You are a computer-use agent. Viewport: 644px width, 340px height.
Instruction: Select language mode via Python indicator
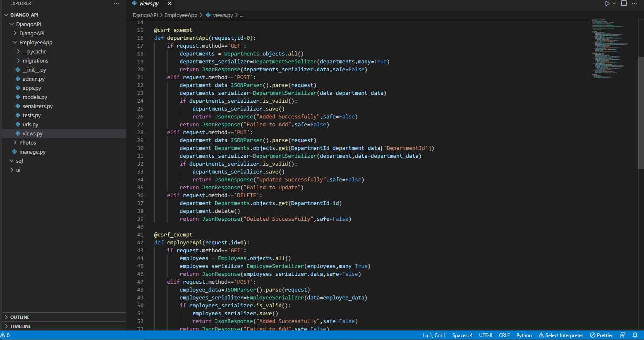click(524, 335)
